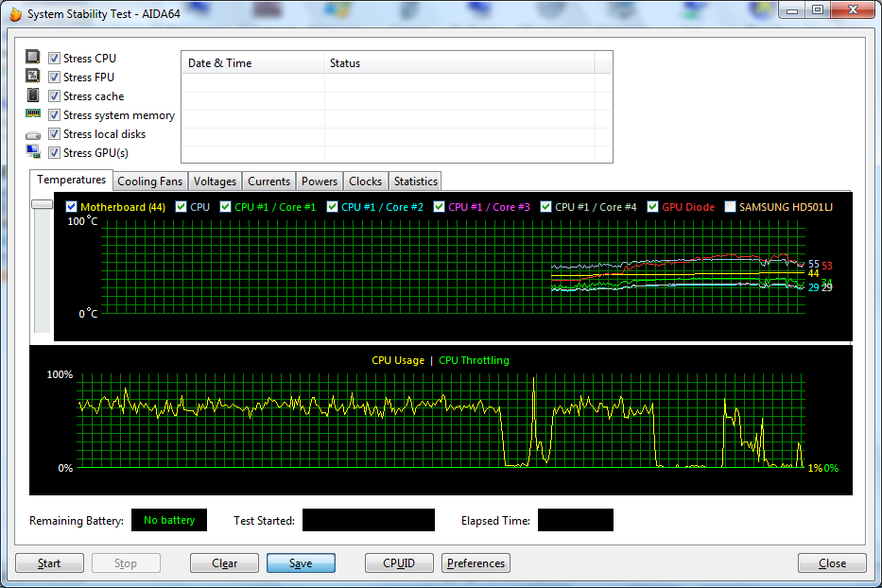Open the Clocks tab

point(365,182)
